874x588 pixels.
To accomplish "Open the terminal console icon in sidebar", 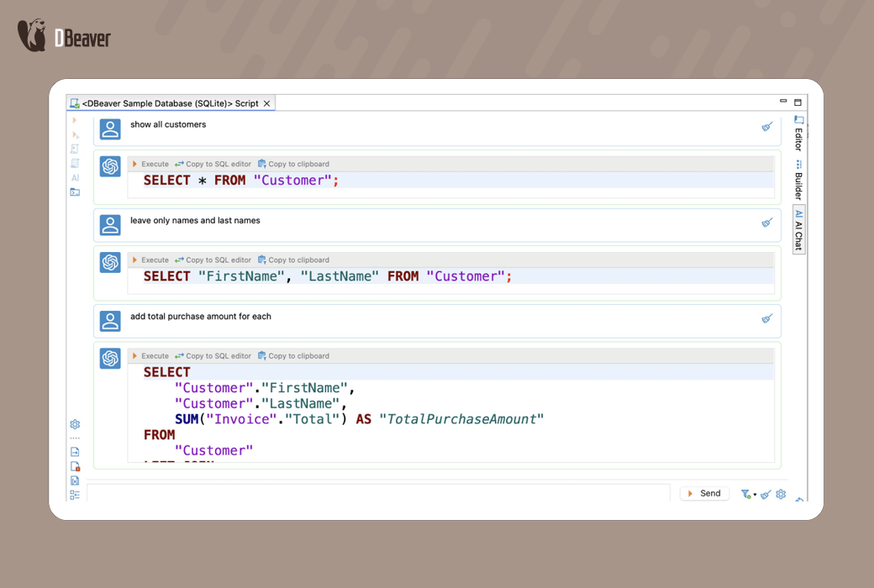I will click(x=75, y=192).
